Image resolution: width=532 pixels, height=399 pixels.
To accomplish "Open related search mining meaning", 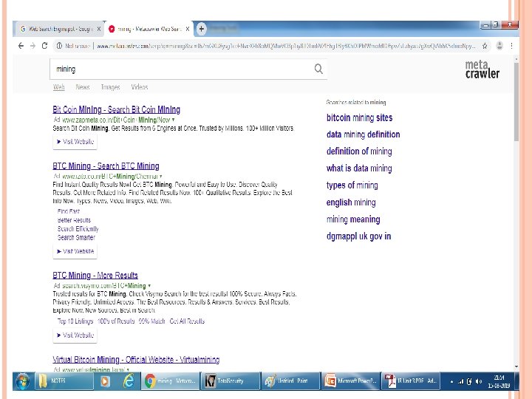I will pos(353,219).
